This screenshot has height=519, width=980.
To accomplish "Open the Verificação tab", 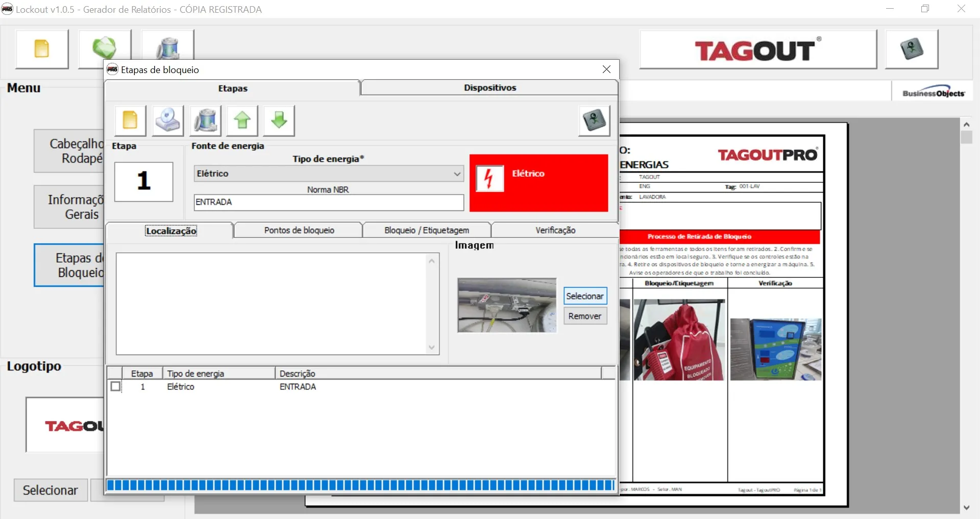I will click(555, 230).
